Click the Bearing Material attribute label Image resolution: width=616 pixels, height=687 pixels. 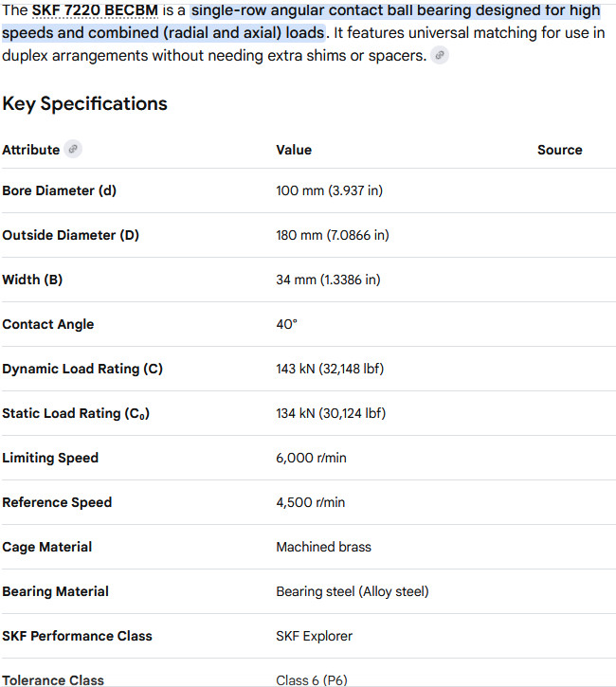tap(55, 591)
